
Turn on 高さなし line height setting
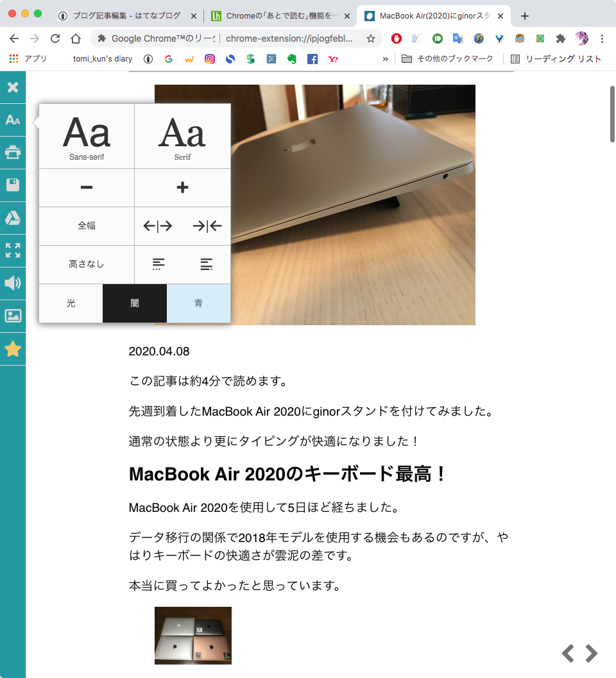(x=86, y=264)
